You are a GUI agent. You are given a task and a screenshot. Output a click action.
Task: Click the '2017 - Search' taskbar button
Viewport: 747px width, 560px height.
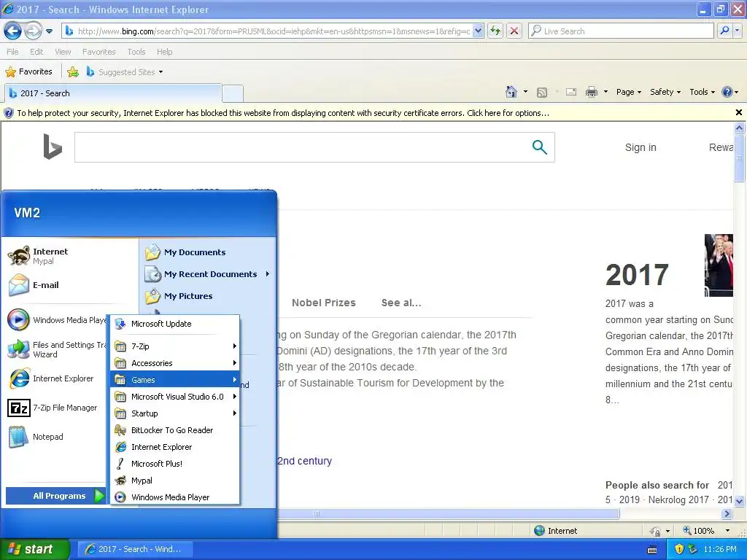click(x=135, y=549)
